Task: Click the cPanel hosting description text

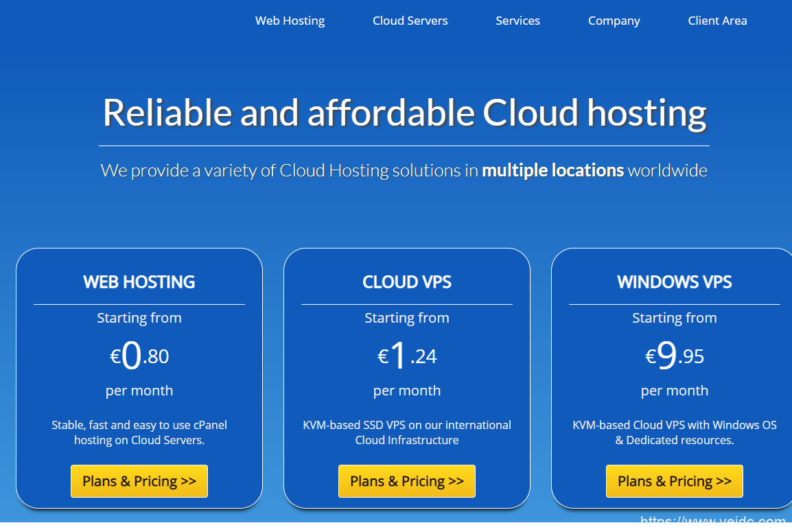Action: click(x=139, y=432)
